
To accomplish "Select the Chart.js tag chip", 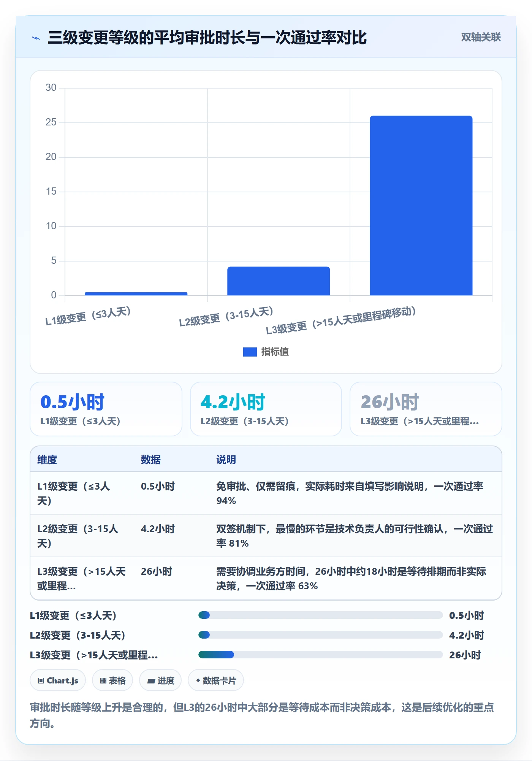I will point(58,680).
